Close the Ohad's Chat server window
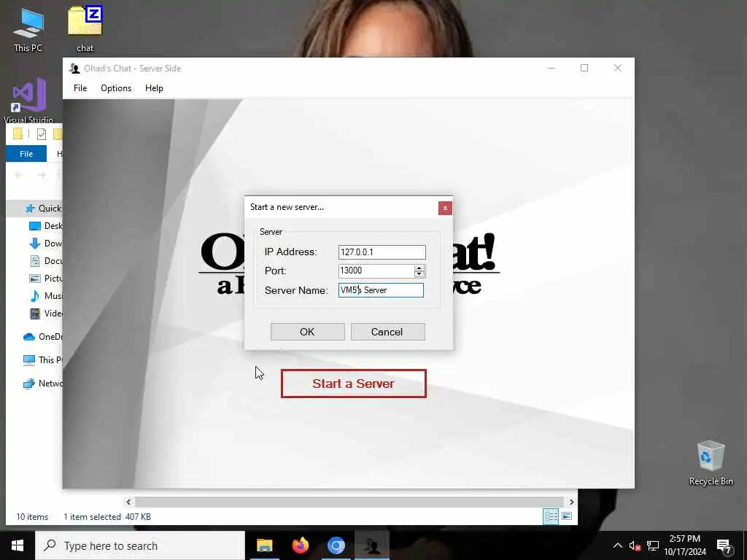747x560 pixels. 617,68
